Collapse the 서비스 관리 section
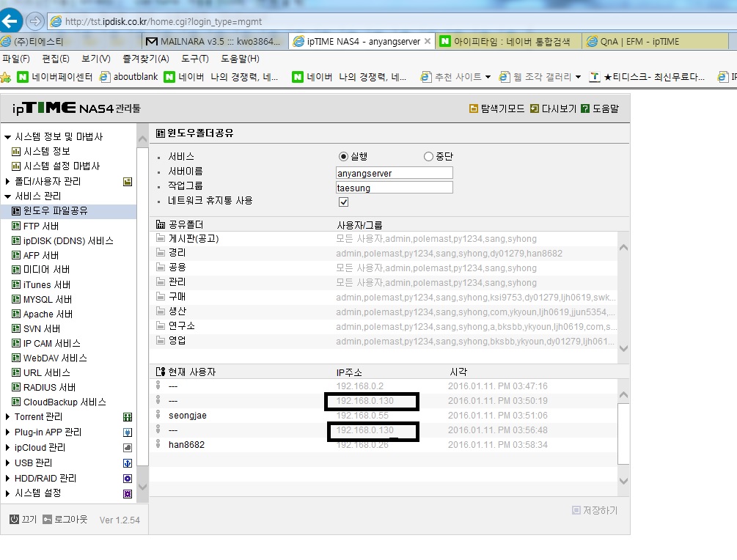This screenshot has width=737, height=560. (7, 196)
